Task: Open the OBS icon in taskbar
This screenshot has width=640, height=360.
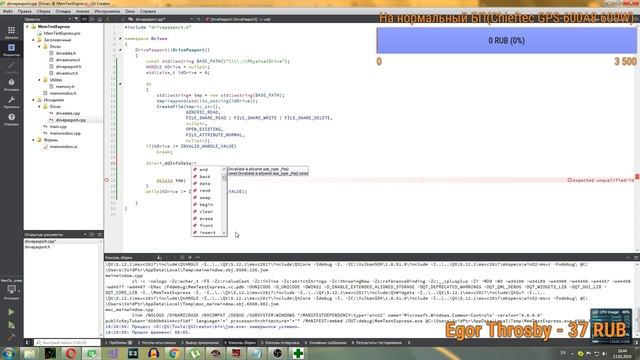Action: coord(278,353)
